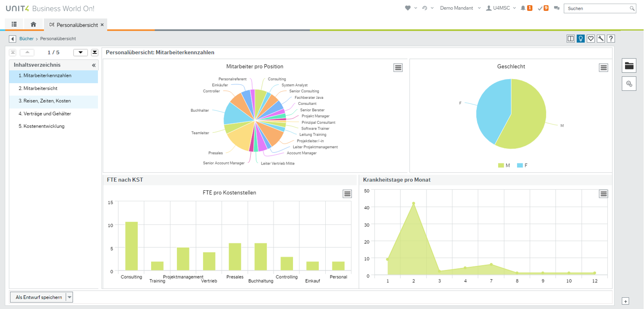This screenshot has height=309, width=644.
Task: Select 1. Mitarbeiterkennzahlen in contents
Action: pos(54,76)
